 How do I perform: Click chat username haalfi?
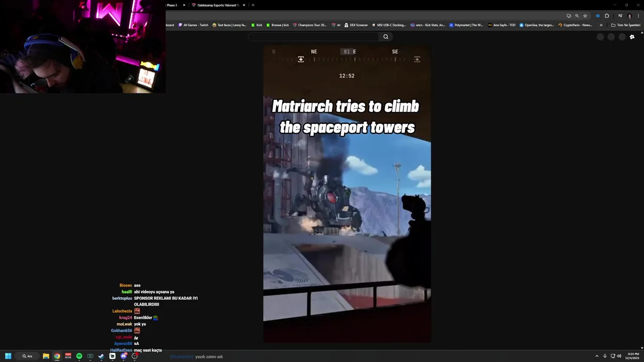[x=127, y=292]
